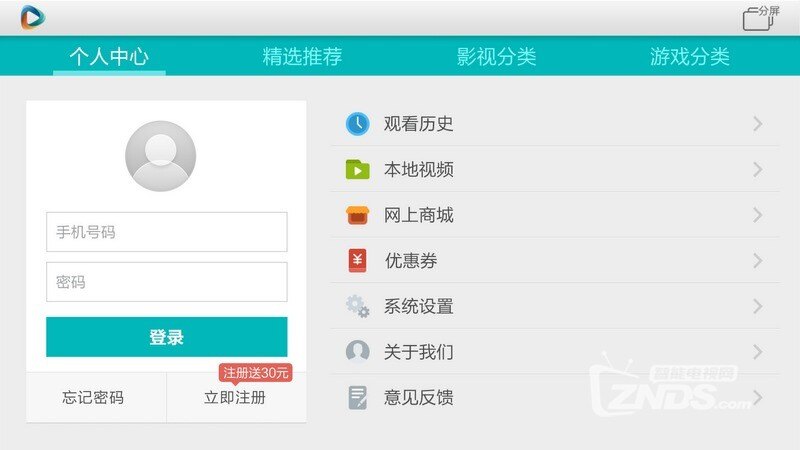Click the green local video folder icon
Image resolution: width=800 pixels, height=450 pixels.
357,170
